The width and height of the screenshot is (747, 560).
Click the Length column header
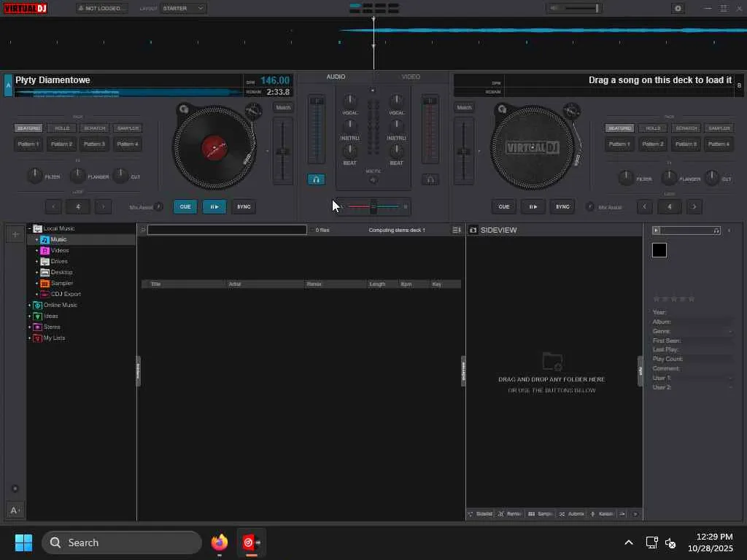click(377, 284)
